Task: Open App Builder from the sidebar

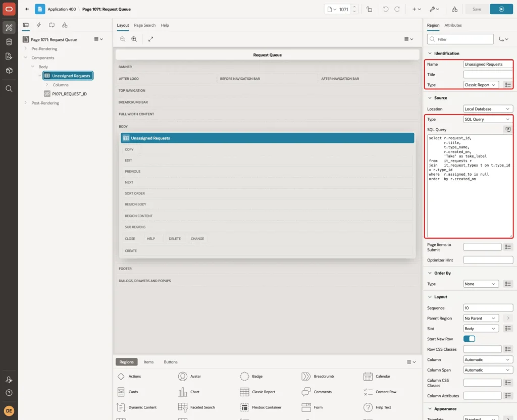Action: tap(9, 28)
